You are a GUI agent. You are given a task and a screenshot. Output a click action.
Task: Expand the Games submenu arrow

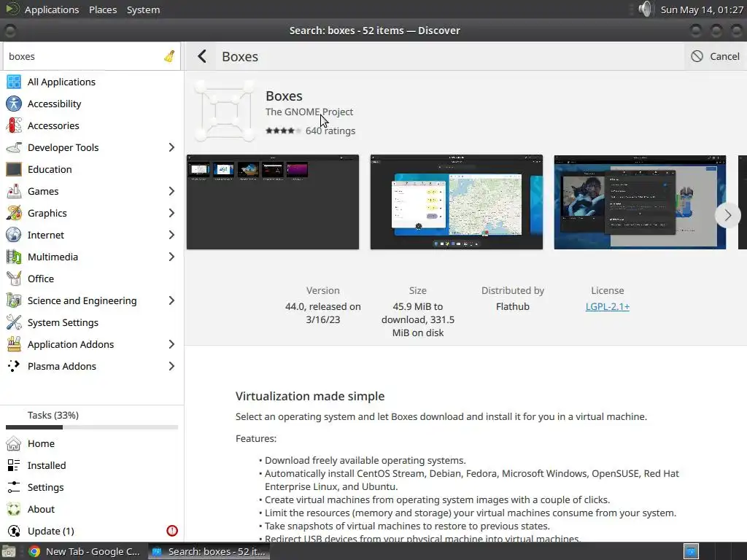pyautogui.click(x=171, y=192)
